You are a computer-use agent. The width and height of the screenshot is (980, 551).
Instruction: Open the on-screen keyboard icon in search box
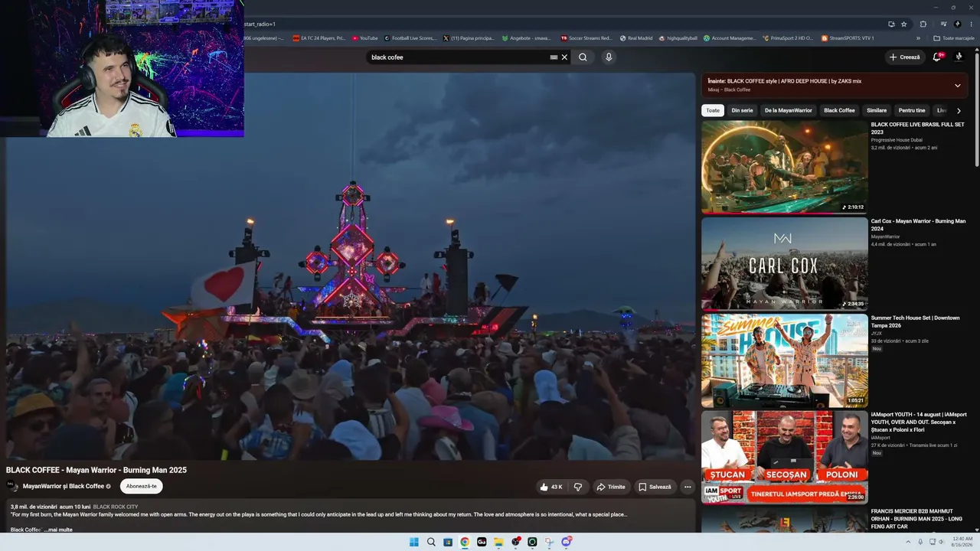[x=554, y=57]
